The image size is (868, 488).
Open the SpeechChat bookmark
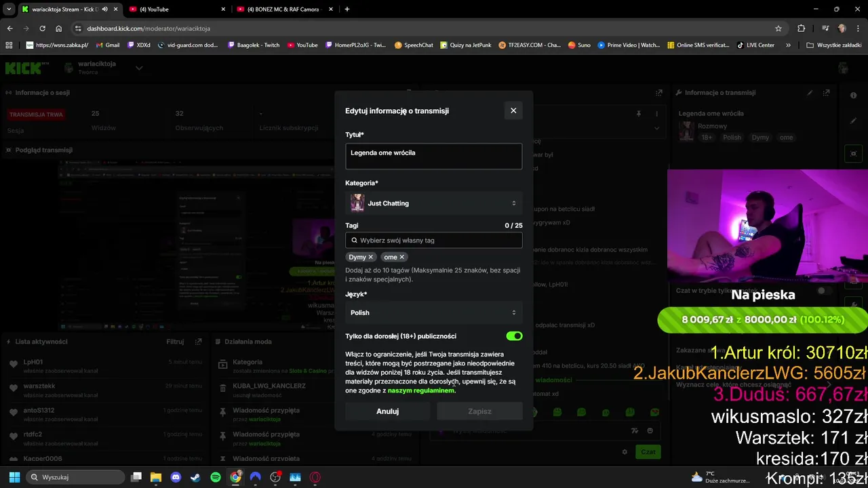(x=413, y=45)
